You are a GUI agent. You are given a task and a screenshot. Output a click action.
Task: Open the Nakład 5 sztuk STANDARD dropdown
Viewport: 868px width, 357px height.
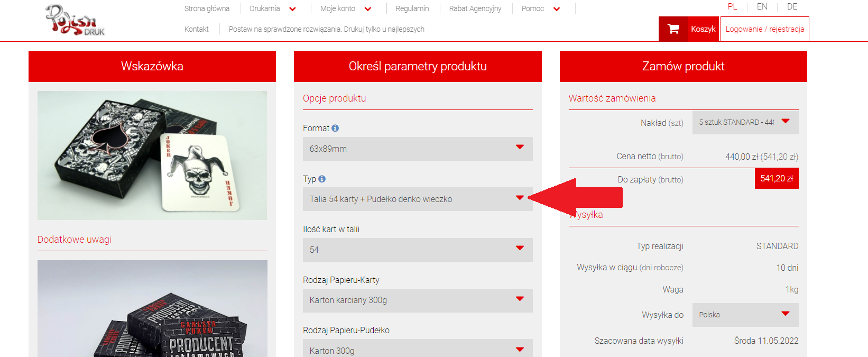[745, 122]
